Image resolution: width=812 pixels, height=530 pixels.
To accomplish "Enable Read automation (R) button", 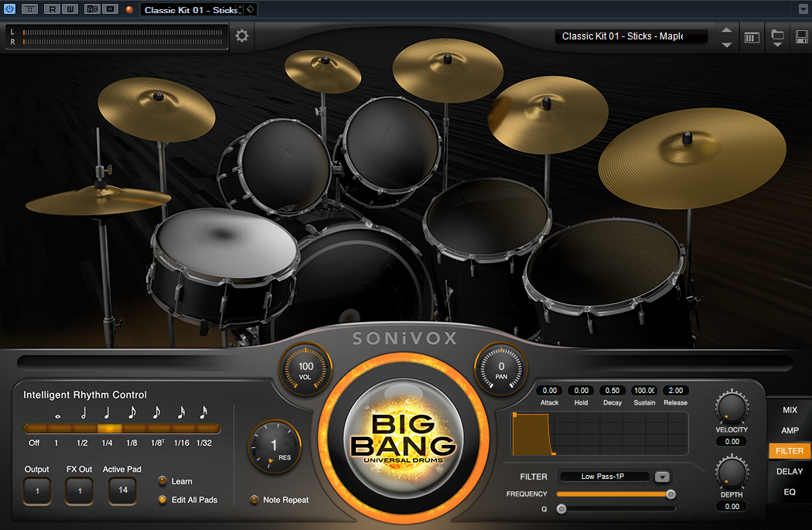I will [53, 9].
